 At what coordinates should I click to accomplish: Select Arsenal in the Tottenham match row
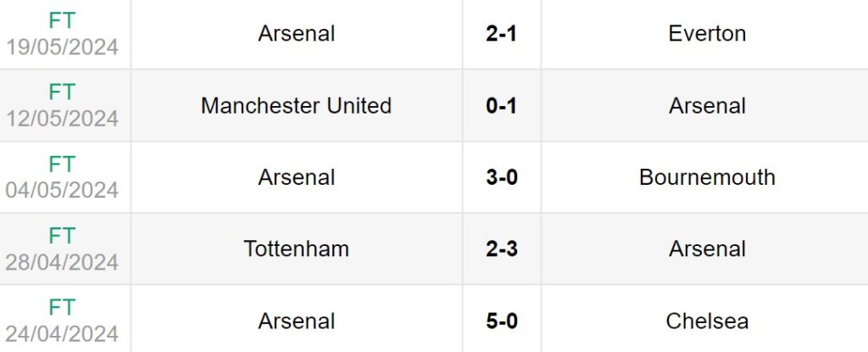pos(707,249)
